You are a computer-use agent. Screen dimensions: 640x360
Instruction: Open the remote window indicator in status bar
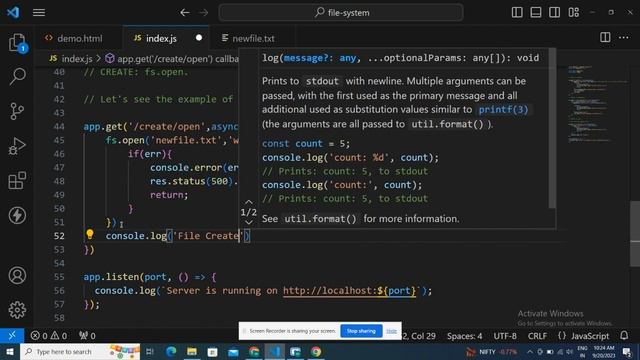(x=12, y=336)
